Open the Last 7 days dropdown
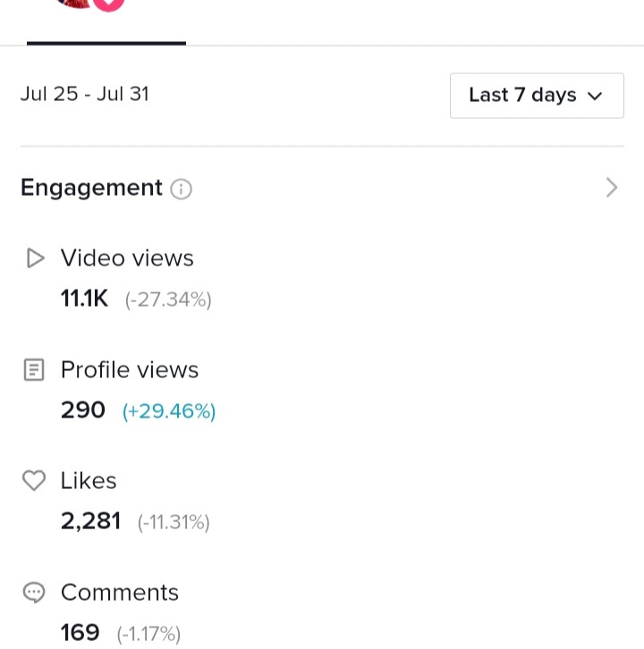This screenshot has height=649, width=644. (537, 96)
